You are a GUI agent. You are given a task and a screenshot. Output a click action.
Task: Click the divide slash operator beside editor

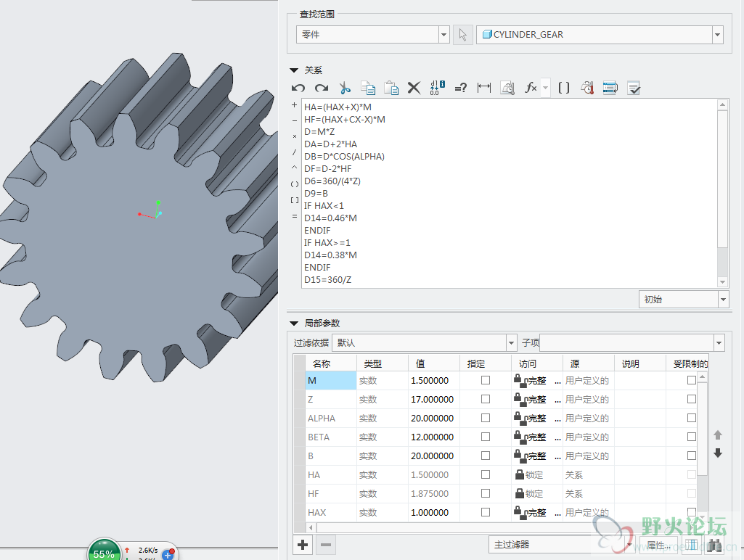[294, 152]
